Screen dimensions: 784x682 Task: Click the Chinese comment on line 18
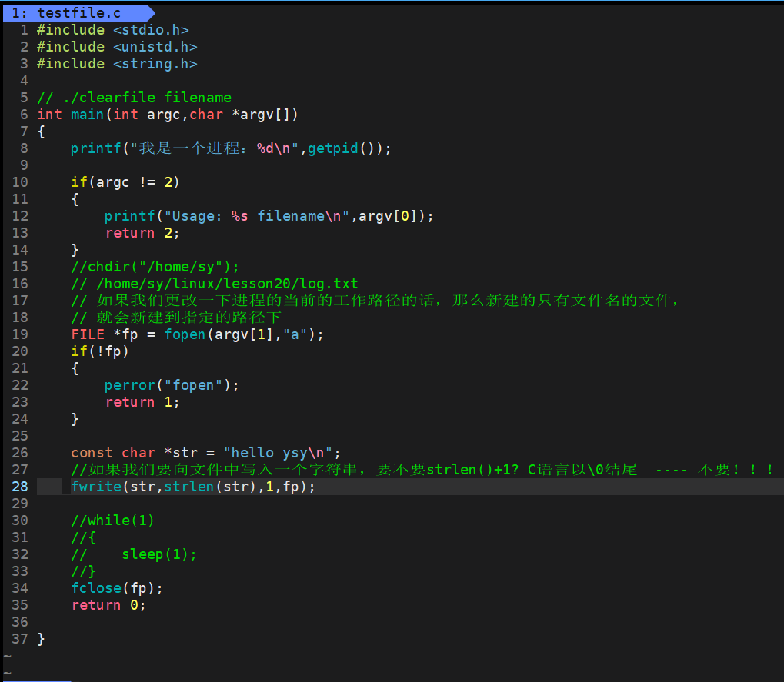coord(176,318)
